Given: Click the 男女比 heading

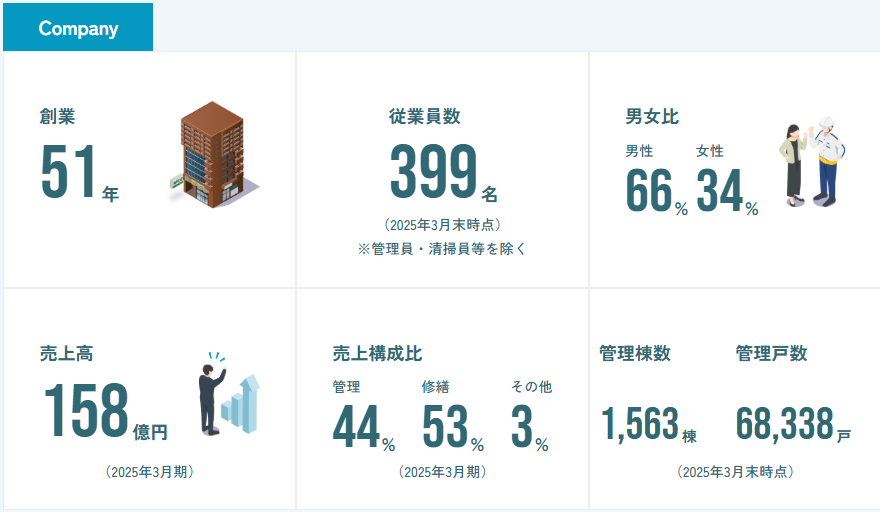Looking at the screenshot, I should (x=652, y=117).
